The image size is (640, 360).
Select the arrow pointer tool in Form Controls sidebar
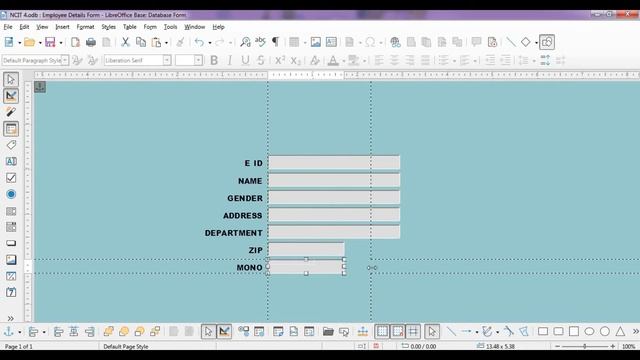point(11,79)
